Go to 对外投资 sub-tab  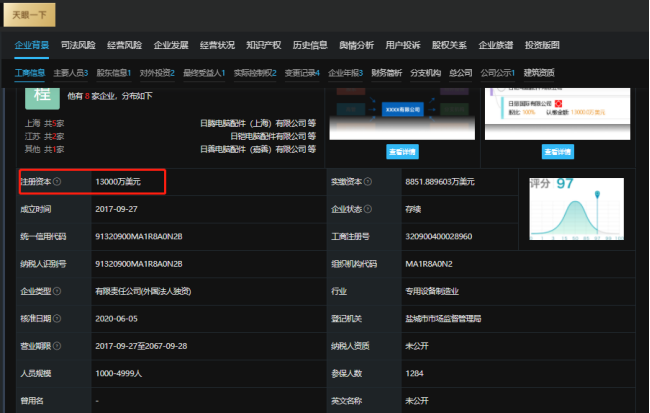(157, 73)
